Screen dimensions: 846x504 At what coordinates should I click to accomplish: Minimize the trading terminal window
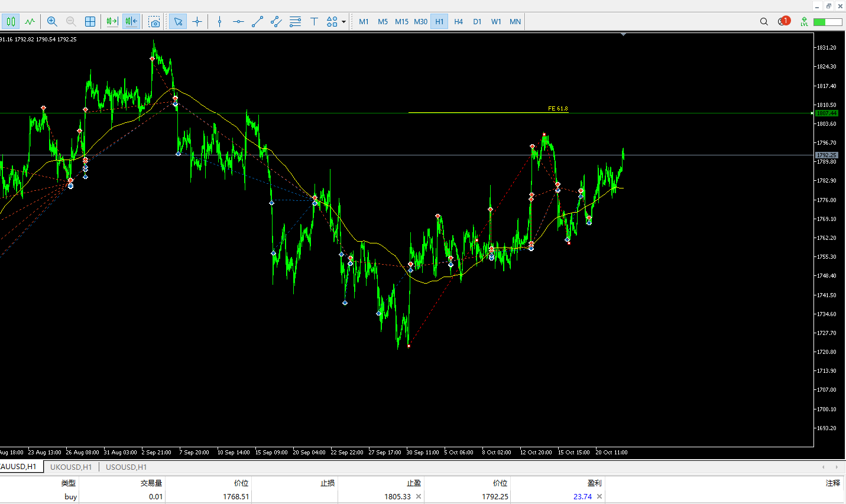(817, 6)
